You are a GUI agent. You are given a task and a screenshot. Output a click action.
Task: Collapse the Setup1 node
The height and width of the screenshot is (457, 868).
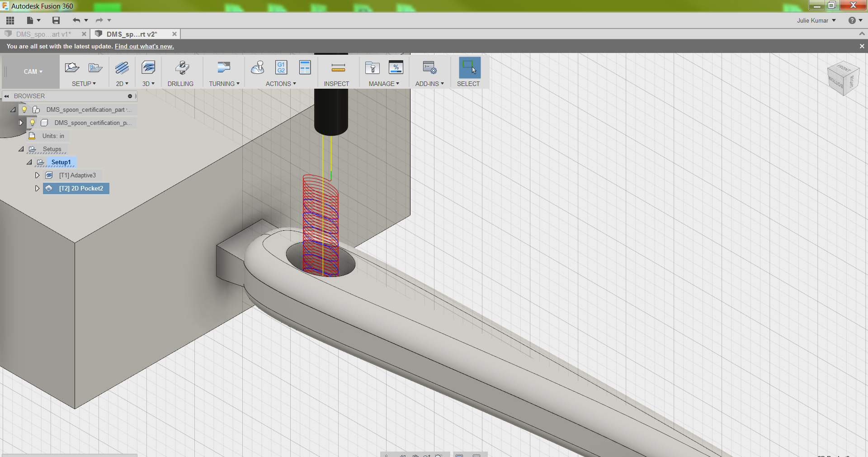point(29,162)
